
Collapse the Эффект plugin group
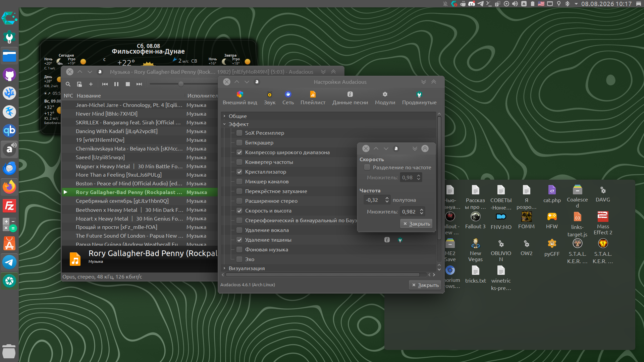224,124
